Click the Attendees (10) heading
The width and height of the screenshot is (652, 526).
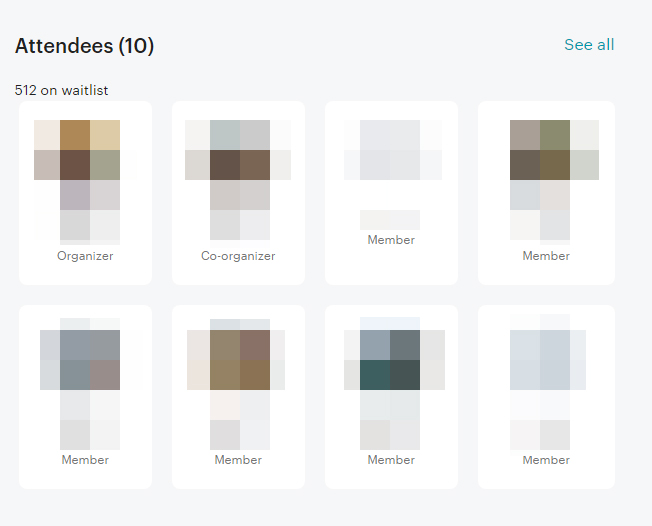pyautogui.click(x=85, y=46)
